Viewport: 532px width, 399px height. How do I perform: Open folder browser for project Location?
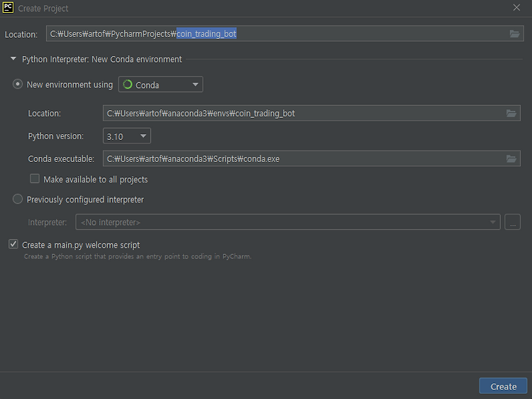tap(514, 33)
